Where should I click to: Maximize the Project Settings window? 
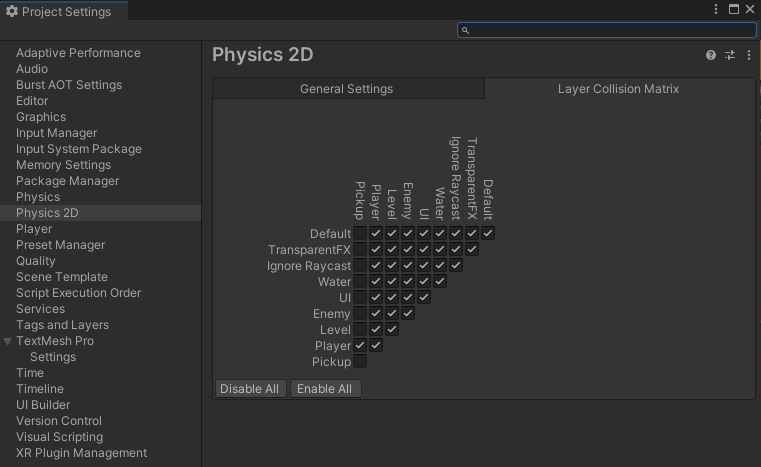[733, 9]
